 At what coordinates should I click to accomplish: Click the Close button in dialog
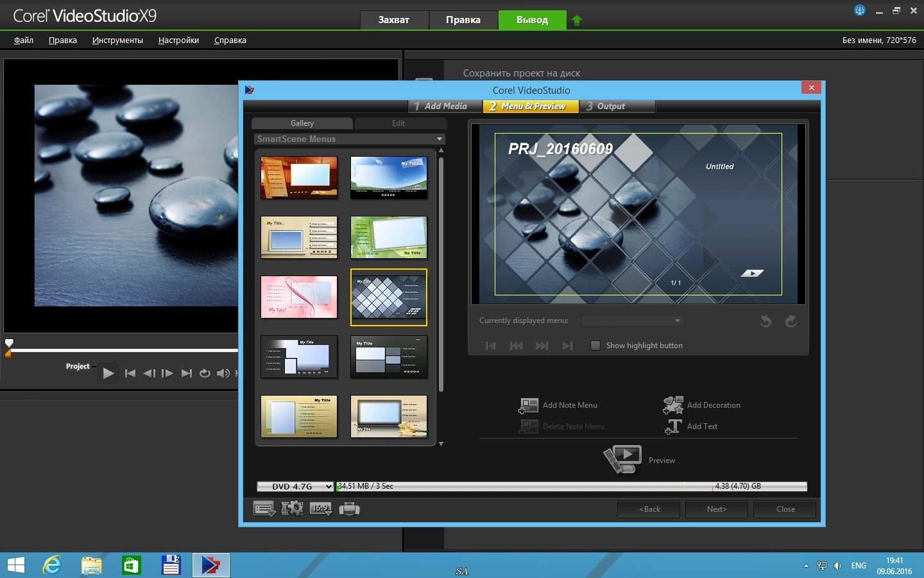785,509
